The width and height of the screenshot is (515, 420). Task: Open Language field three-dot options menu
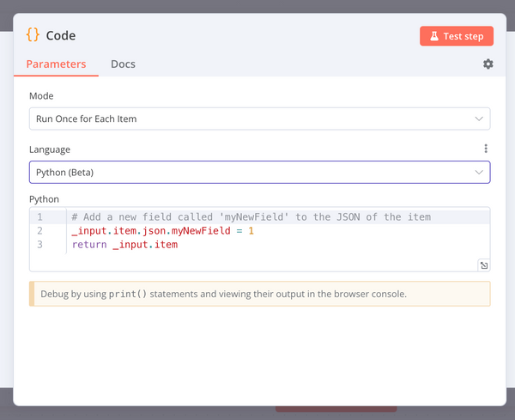point(486,149)
